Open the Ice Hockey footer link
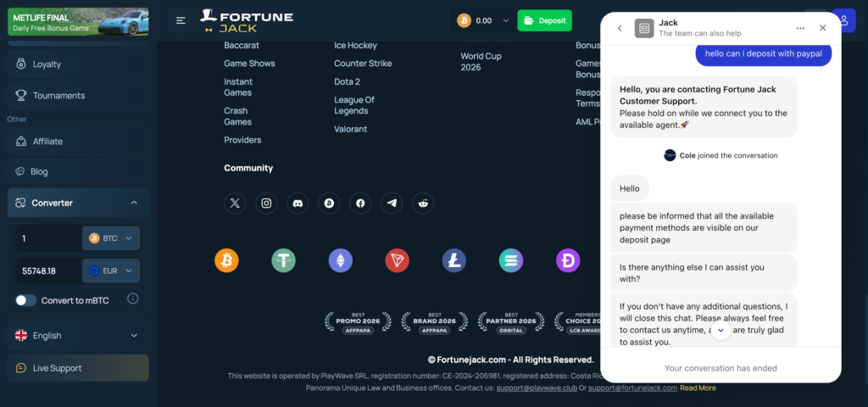 (355, 46)
